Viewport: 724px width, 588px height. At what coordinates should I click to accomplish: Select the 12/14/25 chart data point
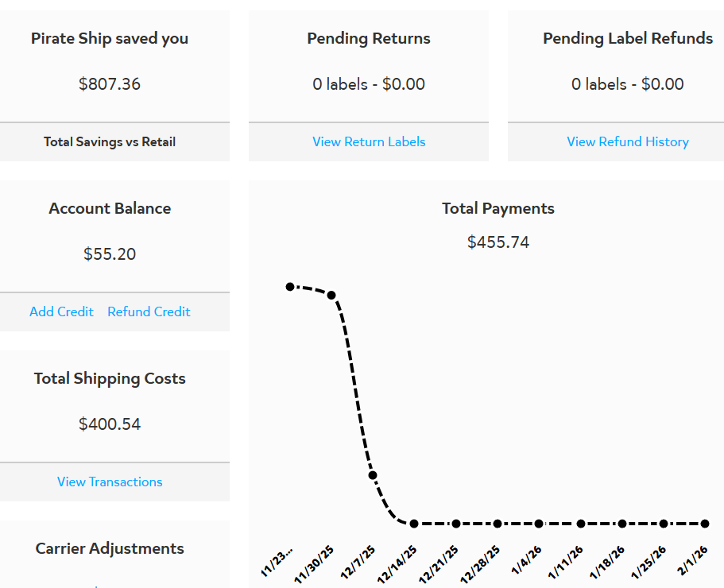pos(414,524)
